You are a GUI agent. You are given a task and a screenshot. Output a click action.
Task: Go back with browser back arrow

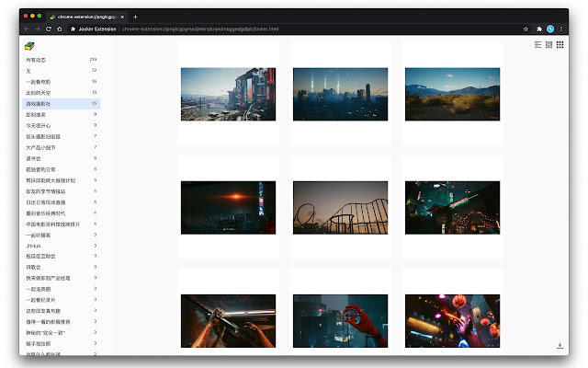pyautogui.click(x=27, y=29)
